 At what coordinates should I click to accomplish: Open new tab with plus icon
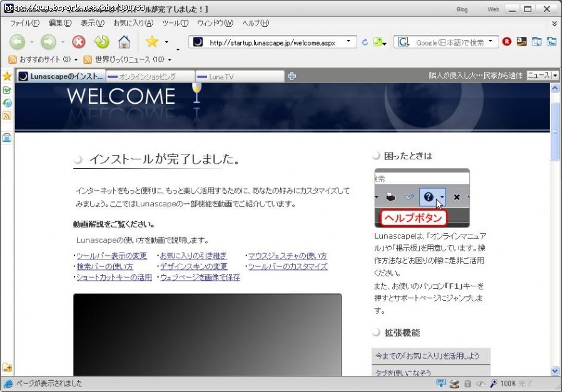tap(292, 76)
